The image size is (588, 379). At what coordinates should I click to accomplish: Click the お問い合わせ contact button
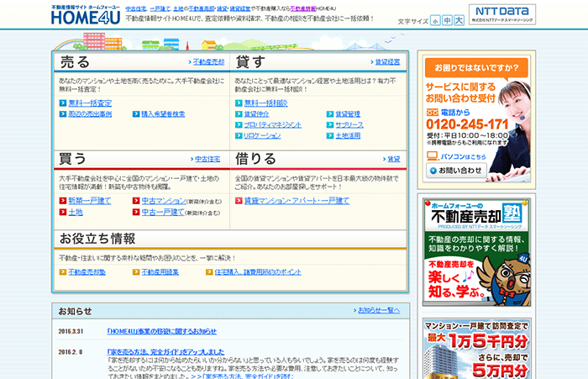tap(456, 171)
